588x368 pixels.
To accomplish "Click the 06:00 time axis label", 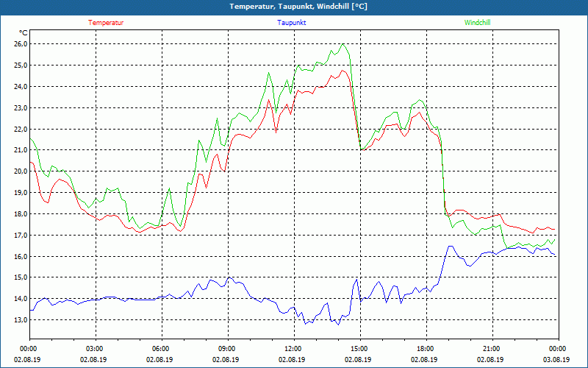I will [x=162, y=349].
